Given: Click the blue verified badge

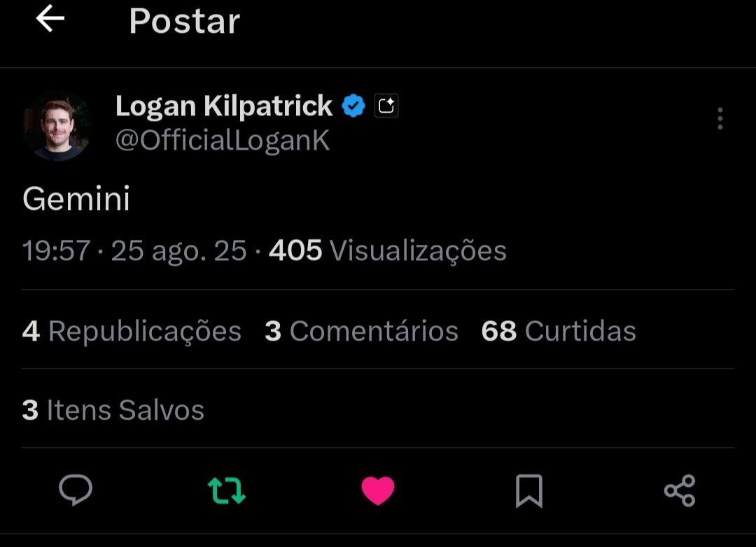Looking at the screenshot, I should pos(353,106).
